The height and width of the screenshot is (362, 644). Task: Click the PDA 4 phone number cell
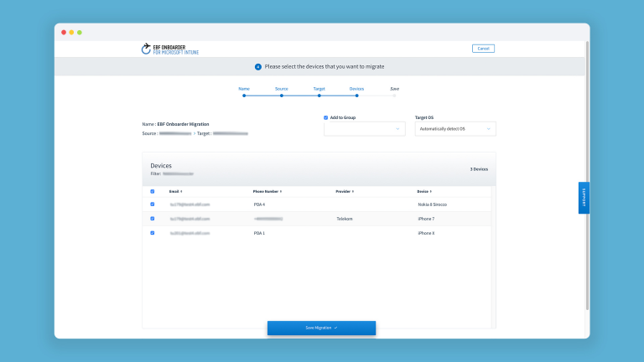pos(259,204)
